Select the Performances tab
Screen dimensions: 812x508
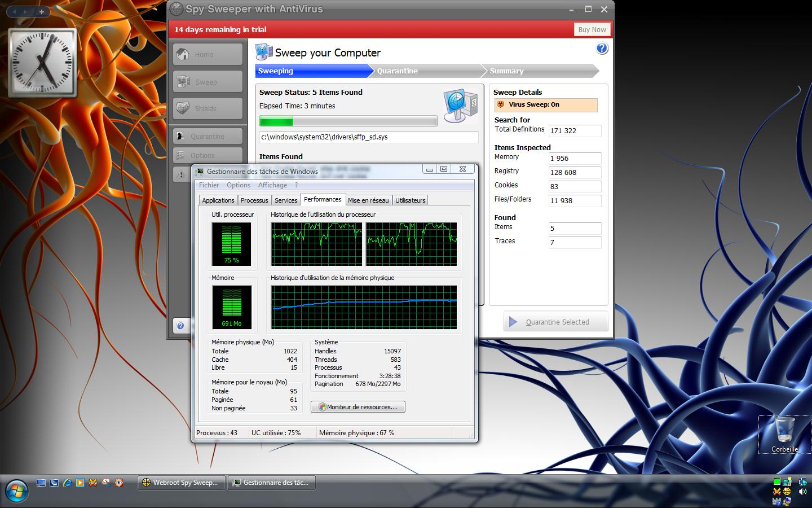pyautogui.click(x=323, y=199)
